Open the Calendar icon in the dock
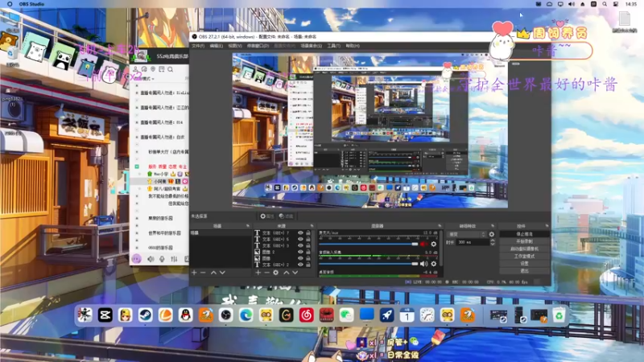Screen dimensions: 644x362 [x=407, y=315]
